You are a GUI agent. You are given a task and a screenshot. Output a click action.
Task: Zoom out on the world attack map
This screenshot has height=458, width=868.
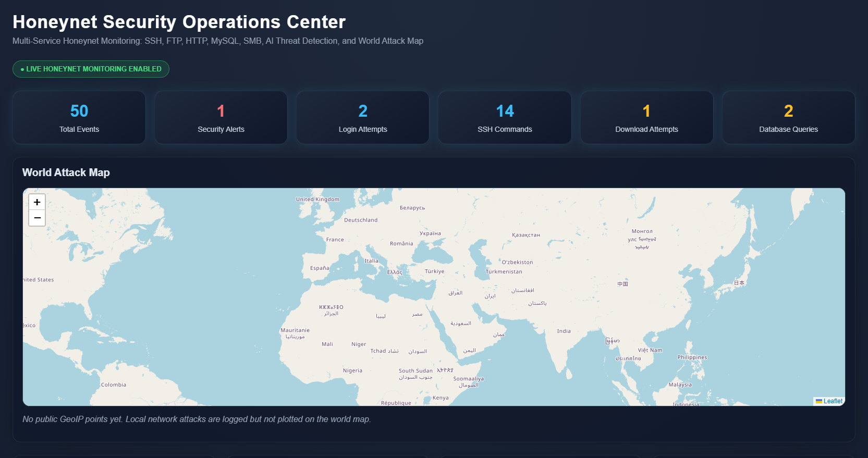click(x=37, y=218)
